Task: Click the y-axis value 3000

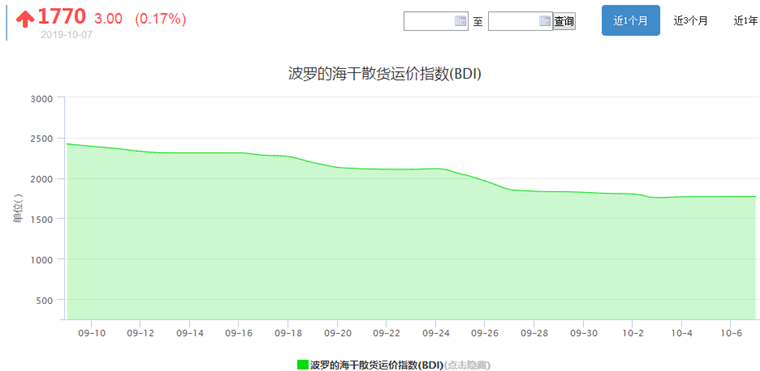Action: click(41, 98)
